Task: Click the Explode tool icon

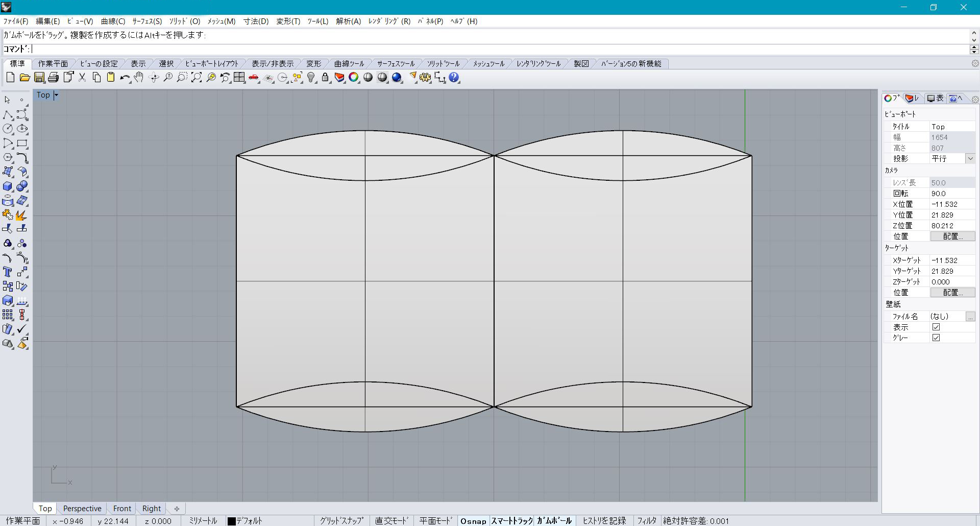Action: point(22,215)
